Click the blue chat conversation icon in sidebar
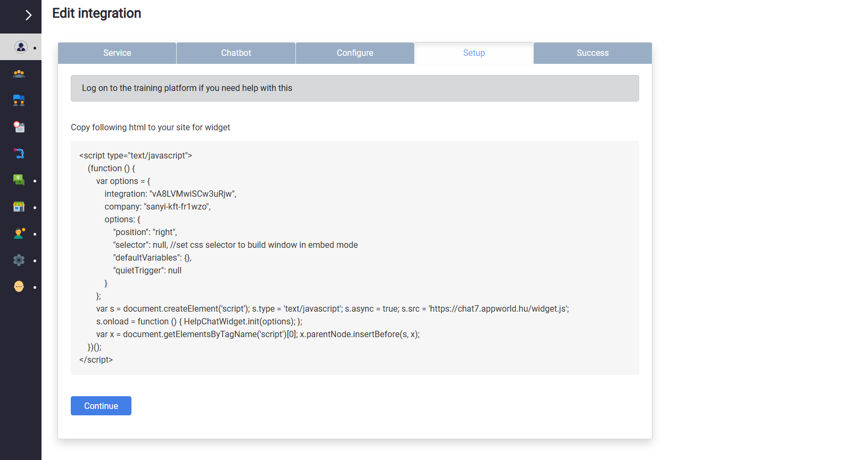 click(19, 101)
